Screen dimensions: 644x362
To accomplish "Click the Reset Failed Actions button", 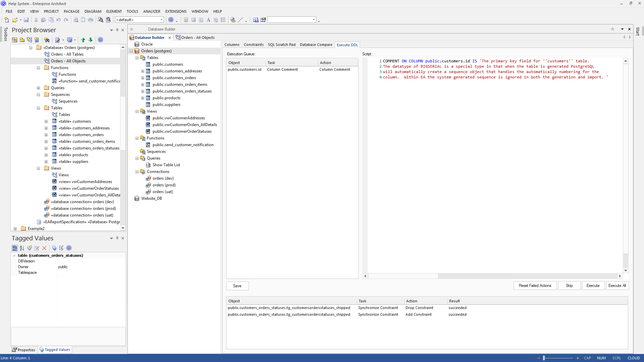I will (x=535, y=286).
